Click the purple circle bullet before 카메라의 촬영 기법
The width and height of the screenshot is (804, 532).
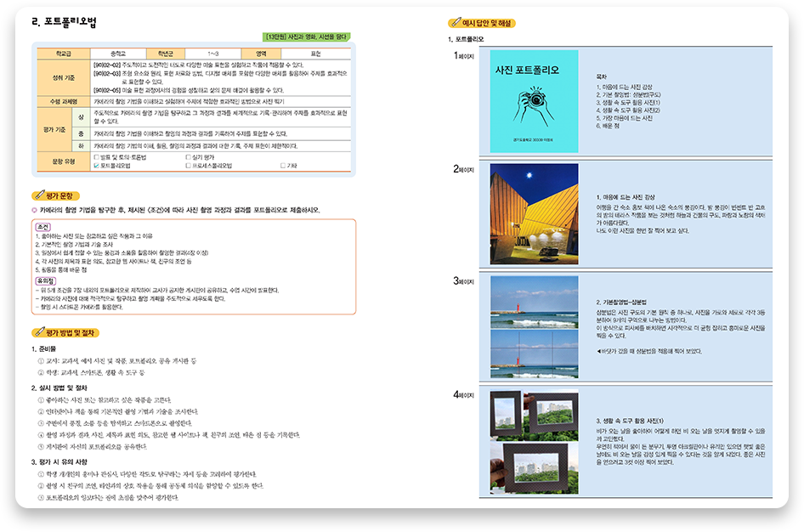pyautogui.click(x=34, y=210)
